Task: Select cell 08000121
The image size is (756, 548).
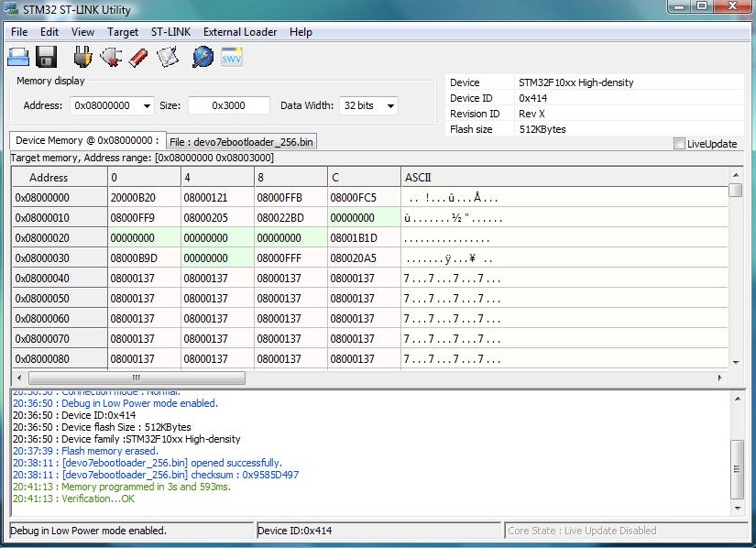Action: tap(217, 198)
